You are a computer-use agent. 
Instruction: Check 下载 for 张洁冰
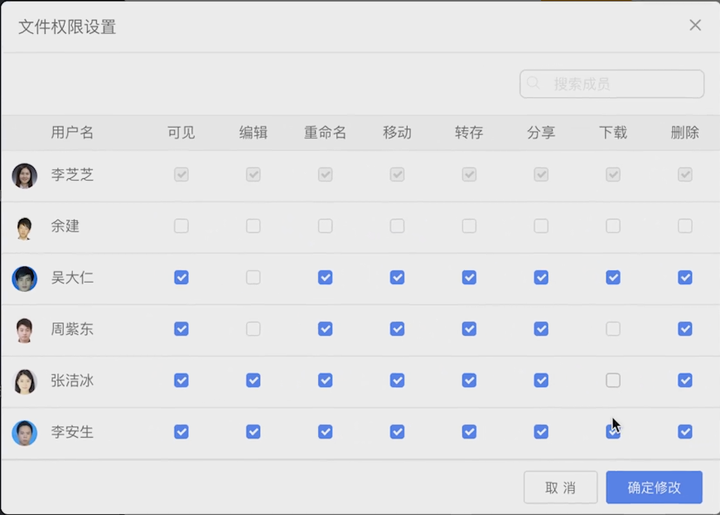613,380
